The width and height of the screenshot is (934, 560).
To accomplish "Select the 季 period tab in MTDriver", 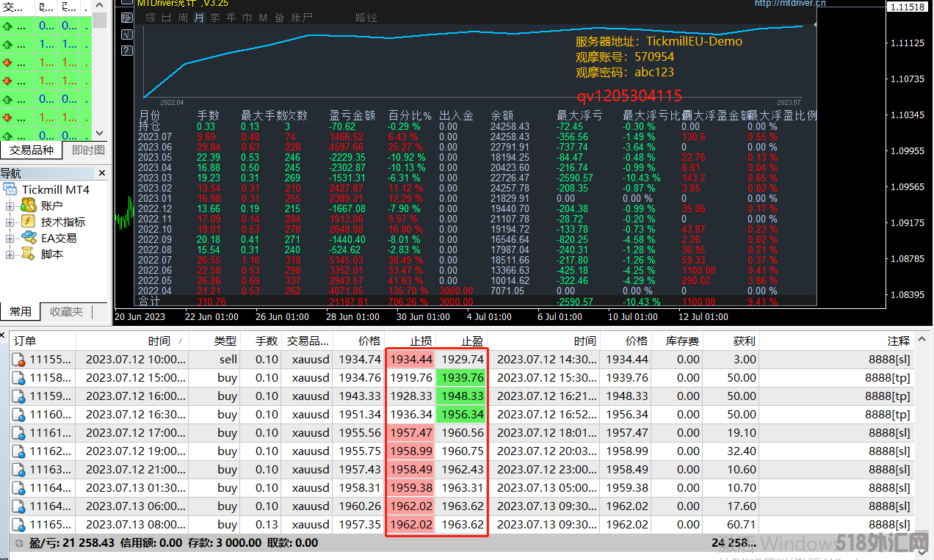I will 215,18.
